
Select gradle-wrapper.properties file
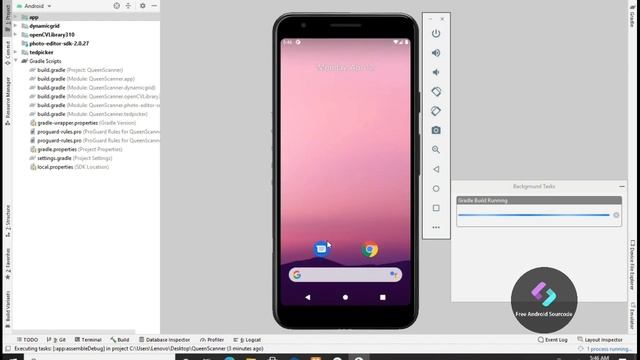coord(83,123)
